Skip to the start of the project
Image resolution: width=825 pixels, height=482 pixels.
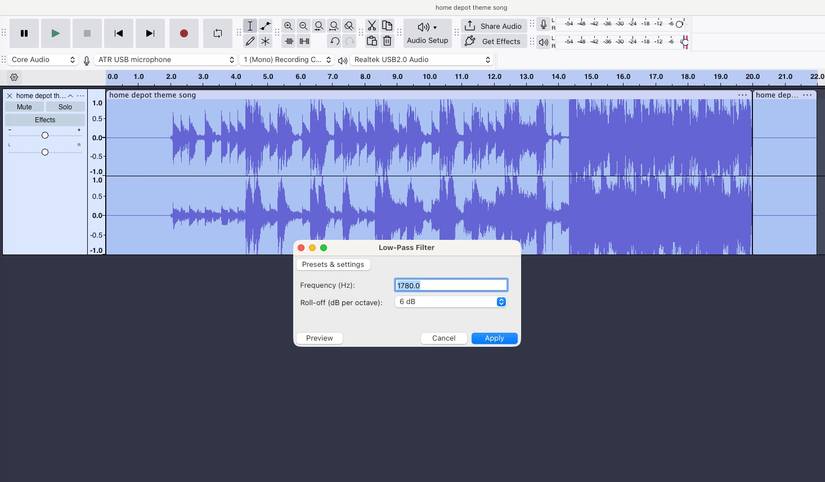(x=118, y=33)
